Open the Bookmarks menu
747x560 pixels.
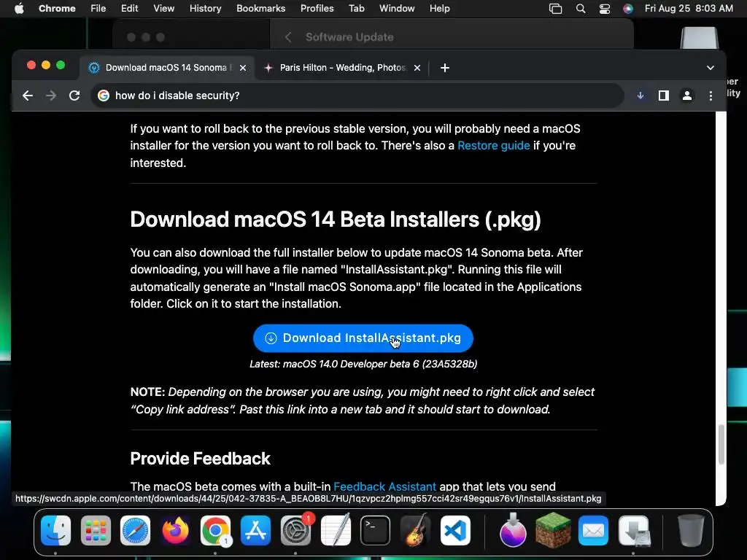261,9
